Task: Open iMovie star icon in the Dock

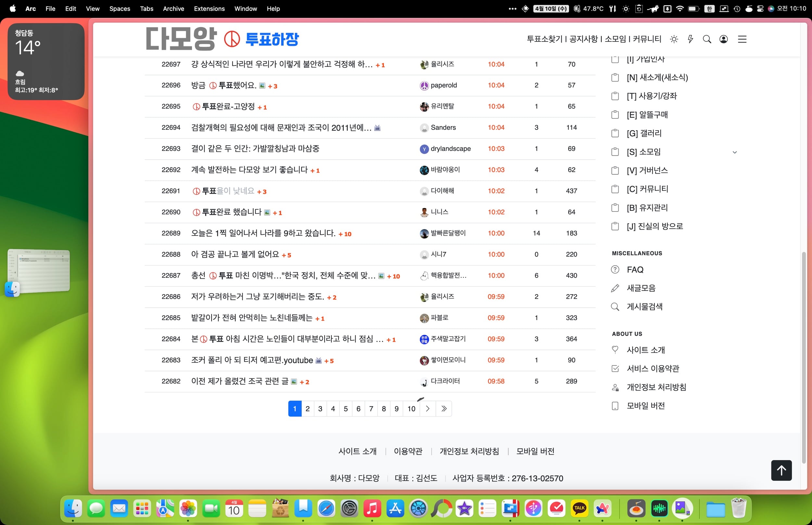Action: tap(464, 509)
